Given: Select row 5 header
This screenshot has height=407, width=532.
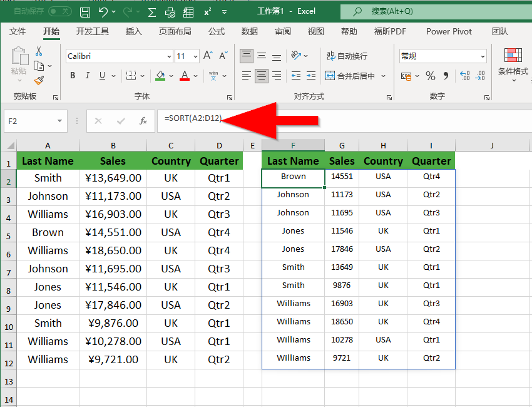Looking at the screenshot, I should pos(9,233).
